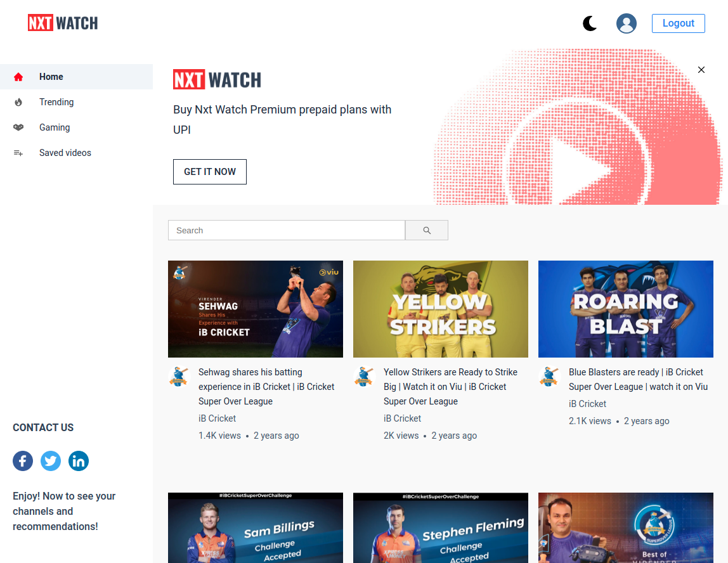728x563 pixels.
Task: Click the Sehwag batting experience video title
Action: coord(266,387)
